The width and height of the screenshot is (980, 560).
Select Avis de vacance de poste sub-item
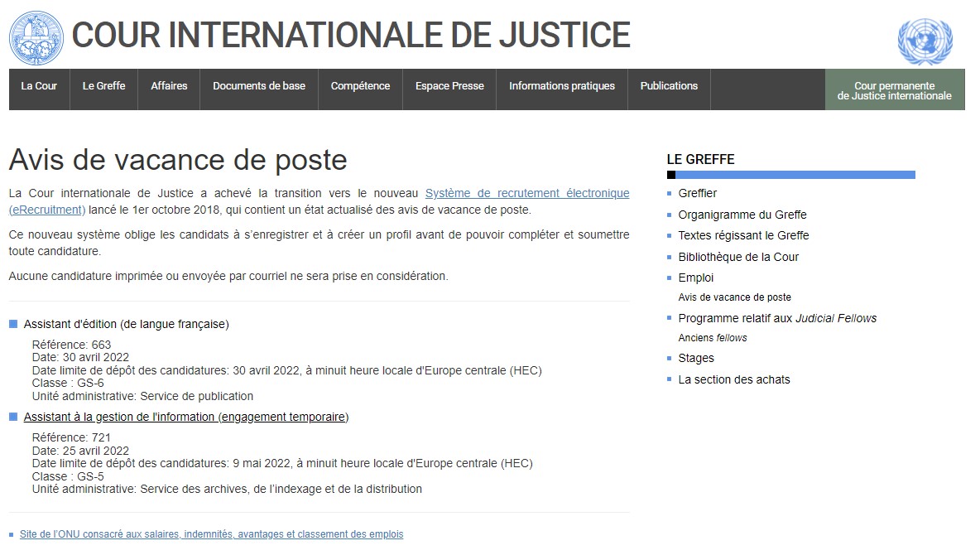pos(734,297)
